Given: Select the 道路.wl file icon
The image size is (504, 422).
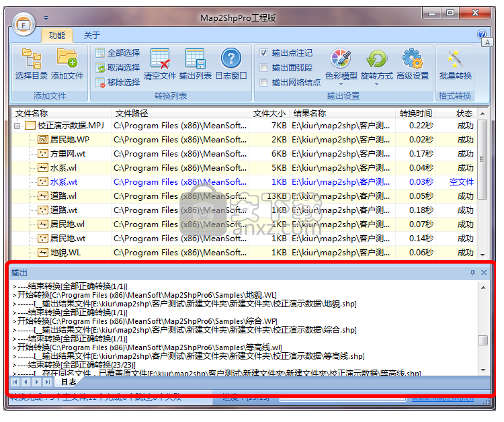Looking at the screenshot, I should click(43, 196).
